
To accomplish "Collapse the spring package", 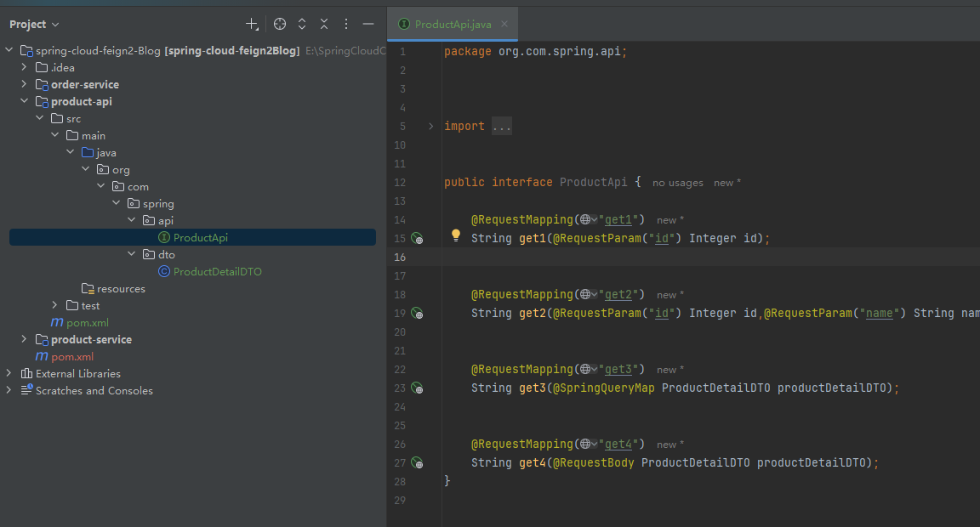I will tap(116, 203).
